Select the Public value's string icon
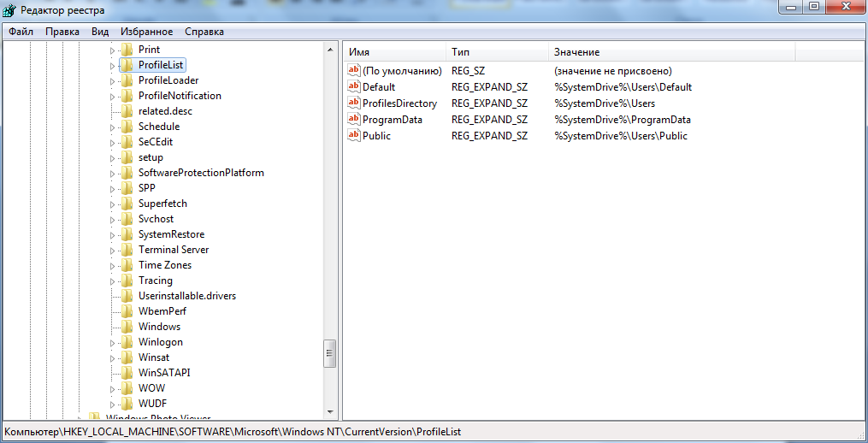The height and width of the screenshot is (443, 868). (354, 135)
